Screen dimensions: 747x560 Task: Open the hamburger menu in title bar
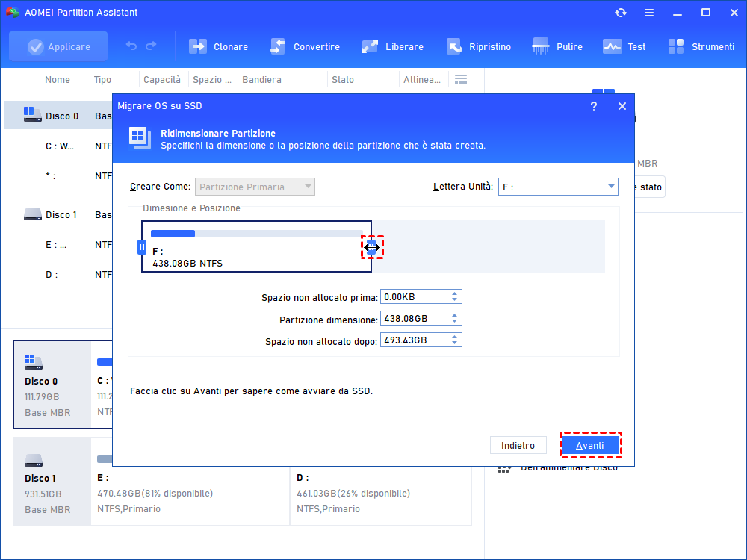pos(649,13)
